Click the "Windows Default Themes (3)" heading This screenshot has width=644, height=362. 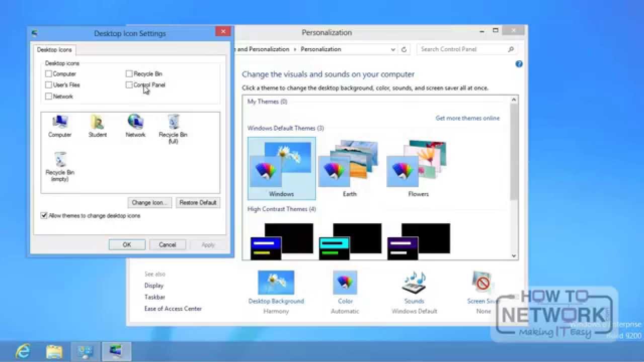click(x=286, y=128)
